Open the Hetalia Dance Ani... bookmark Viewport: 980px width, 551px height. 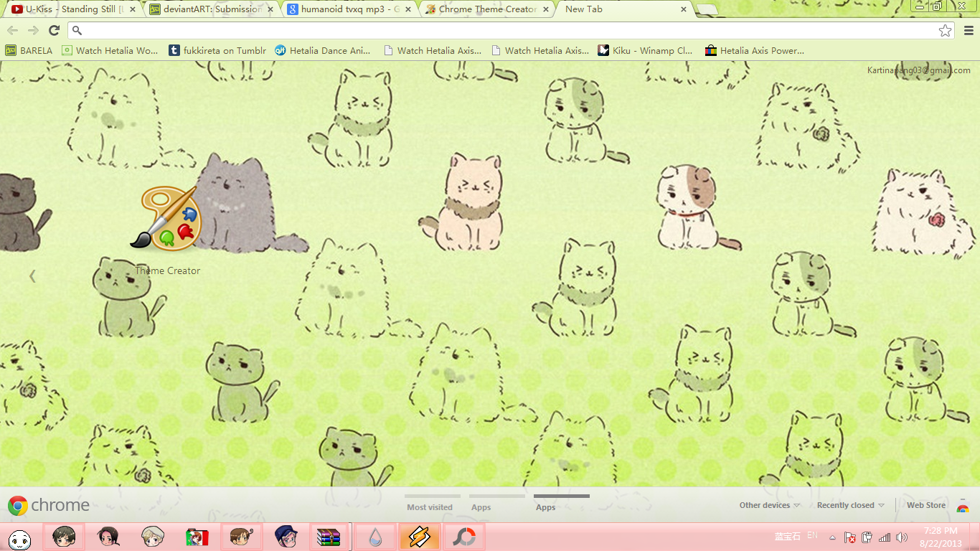[x=323, y=50]
